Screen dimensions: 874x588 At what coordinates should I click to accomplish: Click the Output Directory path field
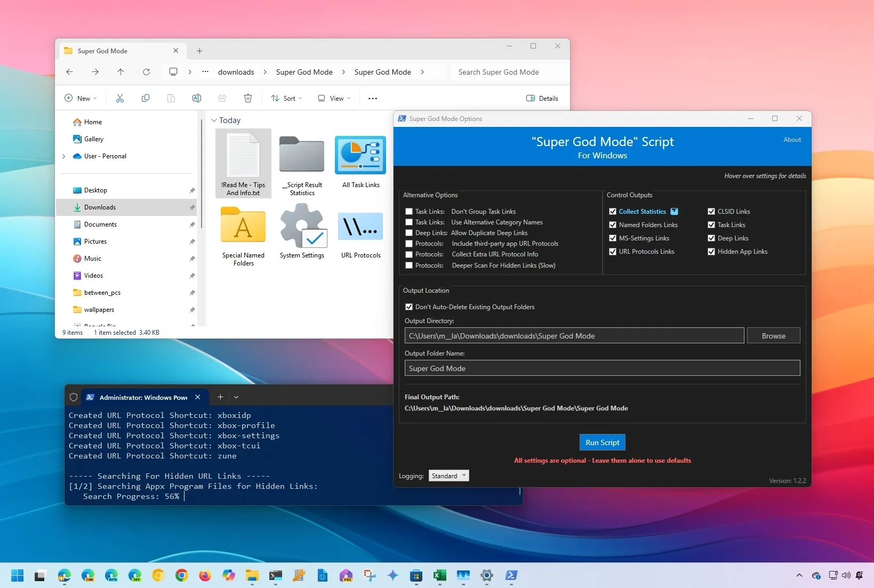click(x=574, y=336)
